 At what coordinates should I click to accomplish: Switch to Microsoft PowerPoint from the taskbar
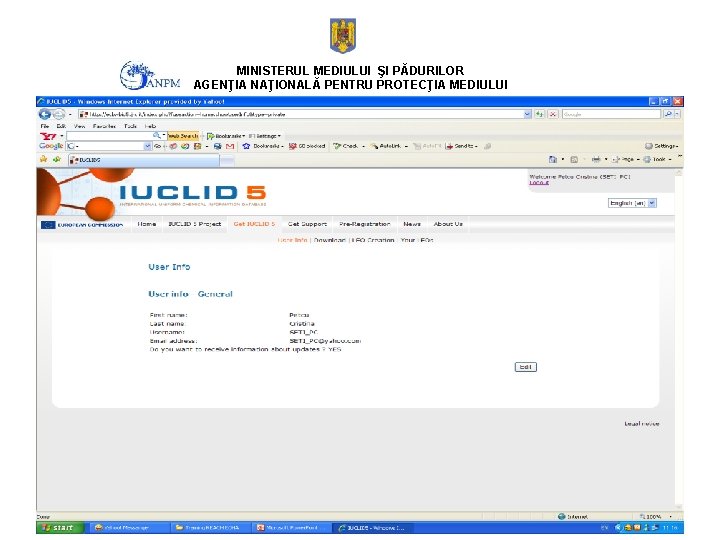(x=291, y=528)
